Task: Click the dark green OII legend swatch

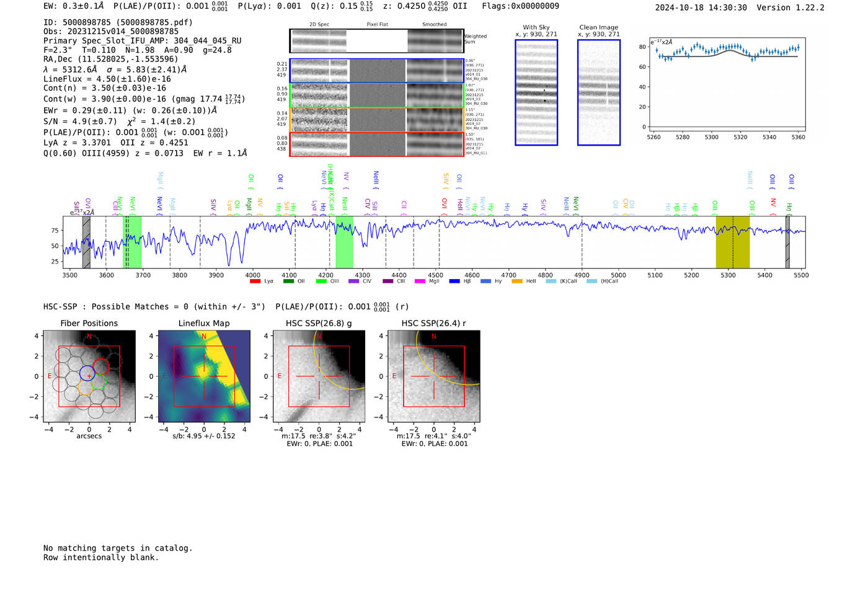Action: [x=288, y=281]
